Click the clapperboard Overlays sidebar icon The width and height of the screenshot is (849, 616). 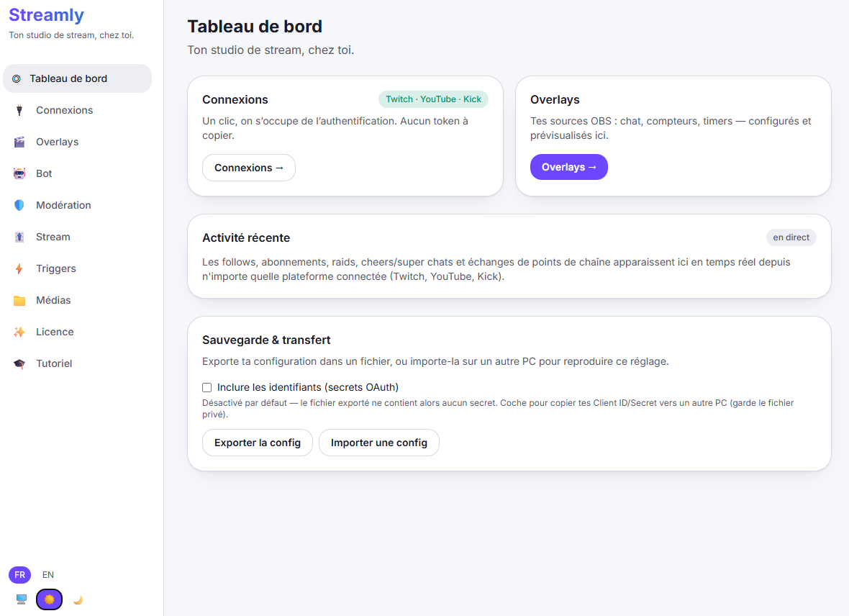19,142
